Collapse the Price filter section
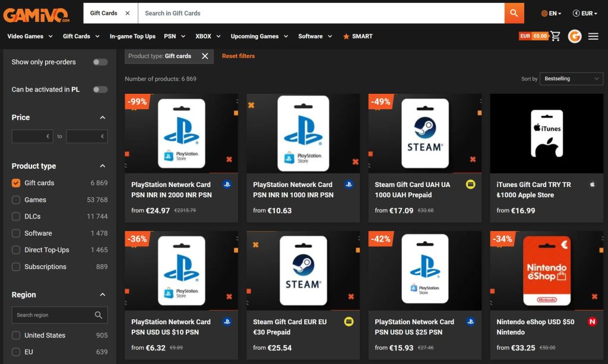This screenshot has height=364, width=608. pos(102,118)
